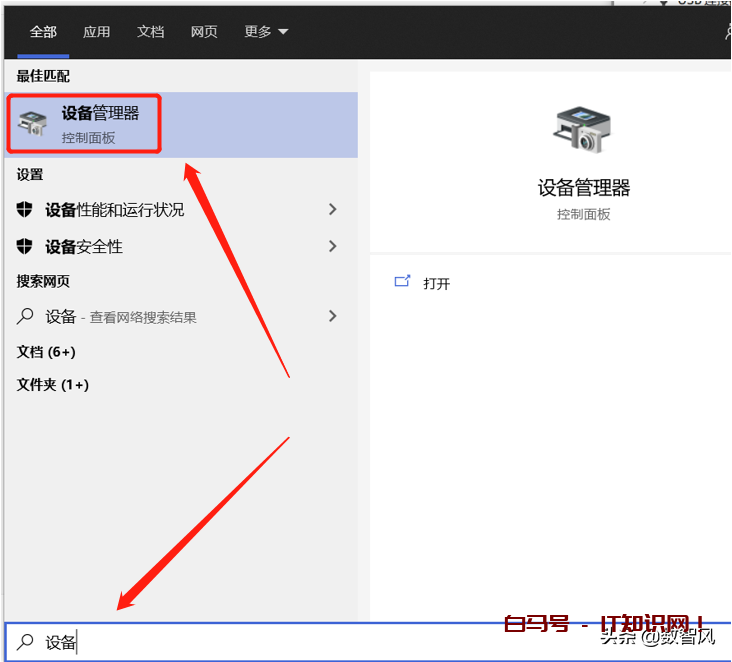Click the magnifier icon beside the 设备 web result
732x662 pixels.
(x=26, y=316)
